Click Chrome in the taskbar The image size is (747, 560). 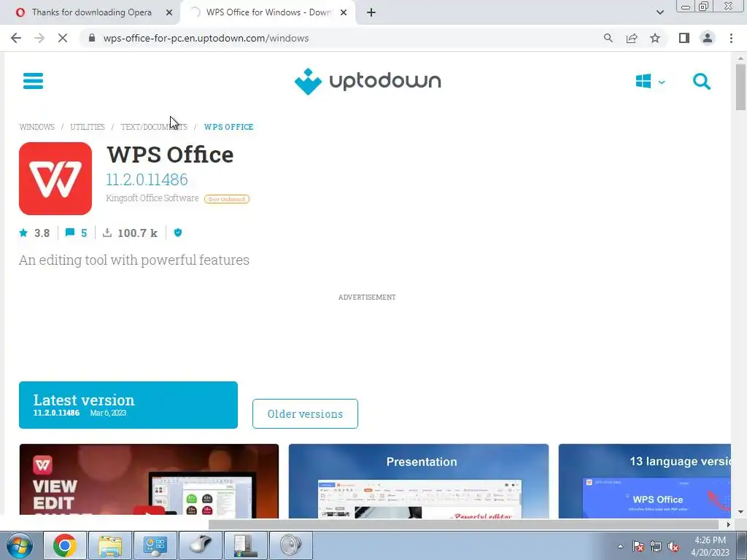coord(65,545)
